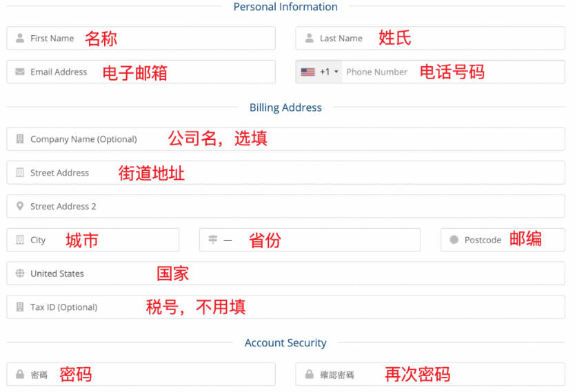
Task: Click the US flag icon
Action: pyautogui.click(x=307, y=72)
